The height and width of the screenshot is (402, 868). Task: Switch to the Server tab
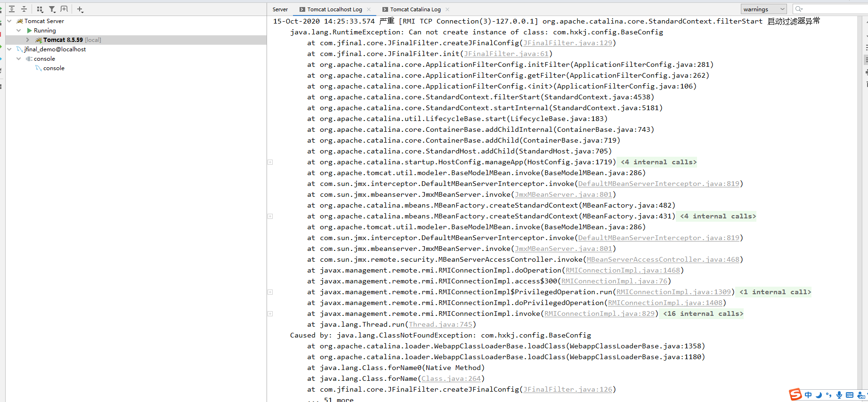pos(280,9)
